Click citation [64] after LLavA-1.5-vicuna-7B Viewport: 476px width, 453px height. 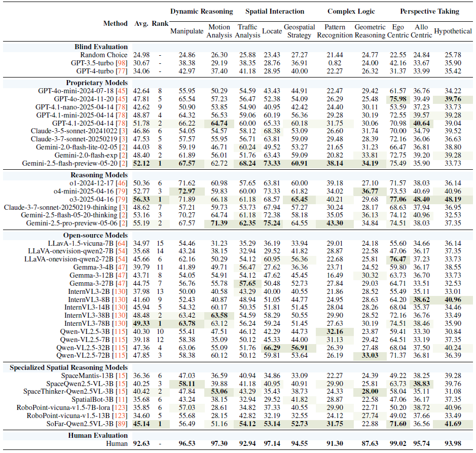(x=122, y=243)
